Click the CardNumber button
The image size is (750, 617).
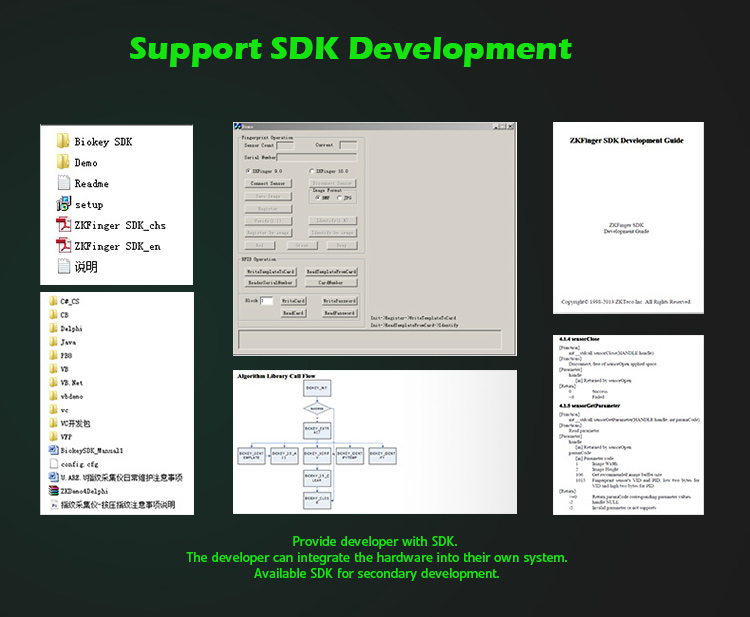click(x=331, y=283)
